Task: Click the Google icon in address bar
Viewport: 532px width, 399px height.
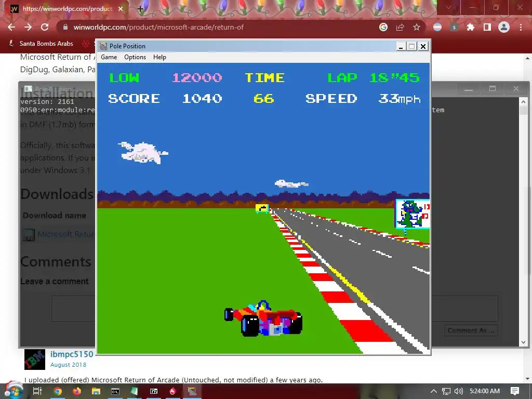Action: (x=383, y=27)
